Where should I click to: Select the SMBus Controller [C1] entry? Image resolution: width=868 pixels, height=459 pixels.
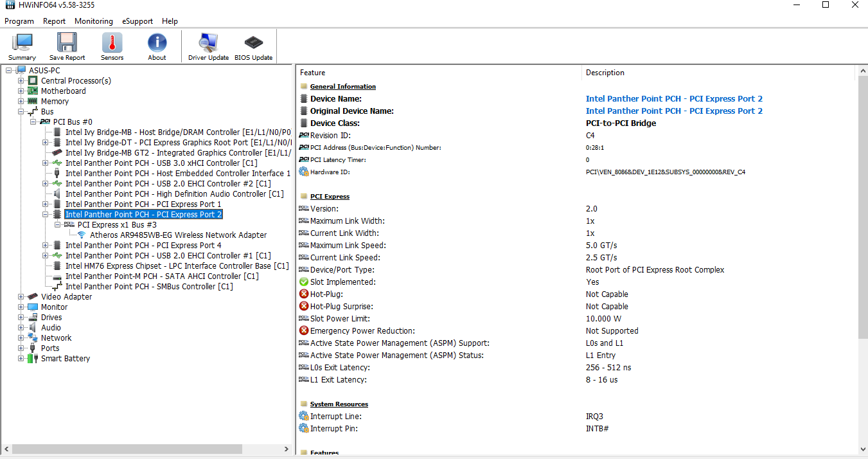coord(149,286)
